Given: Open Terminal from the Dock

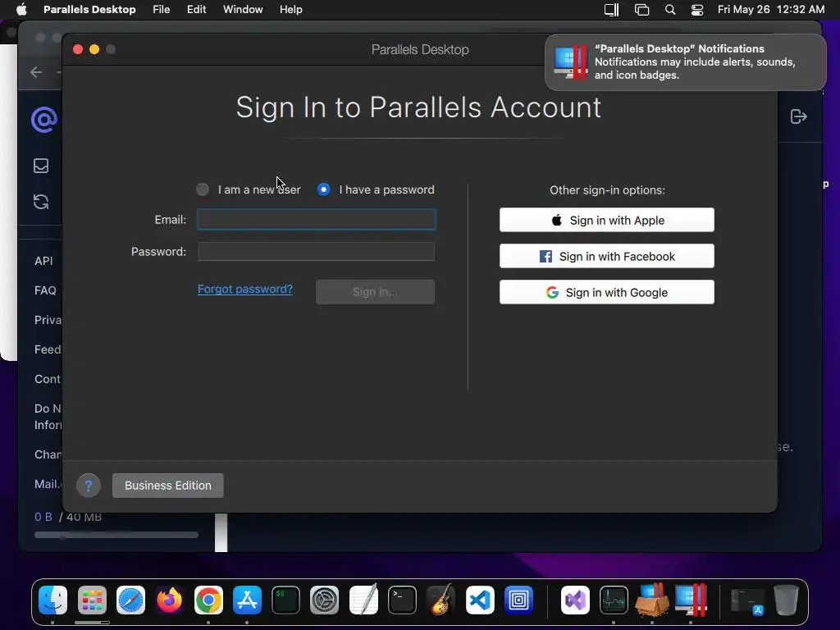Looking at the screenshot, I should pyautogui.click(x=402, y=600).
